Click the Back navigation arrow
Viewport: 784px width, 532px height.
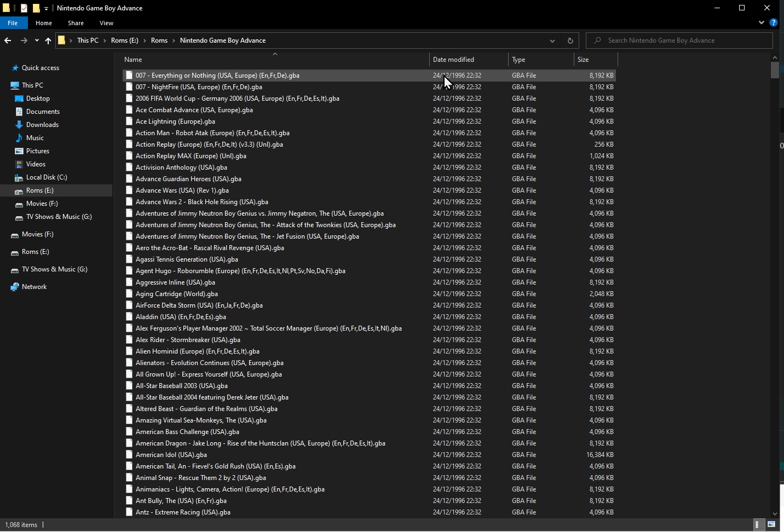click(8, 41)
